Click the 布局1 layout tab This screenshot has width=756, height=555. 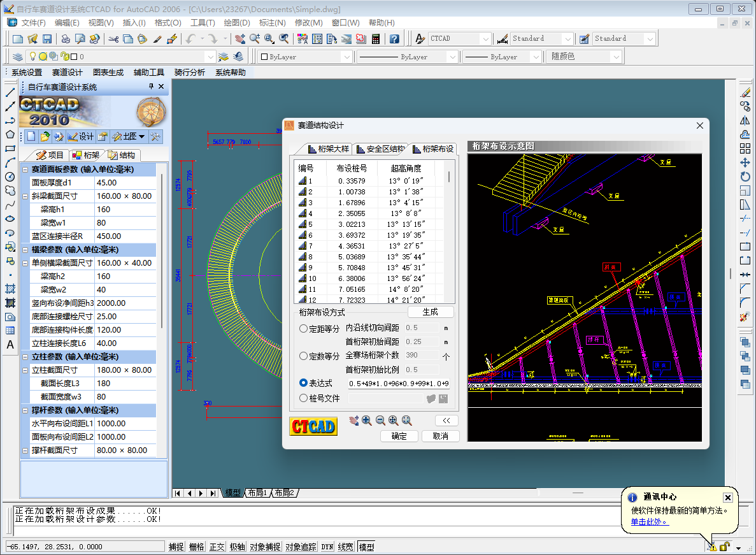coord(257,493)
